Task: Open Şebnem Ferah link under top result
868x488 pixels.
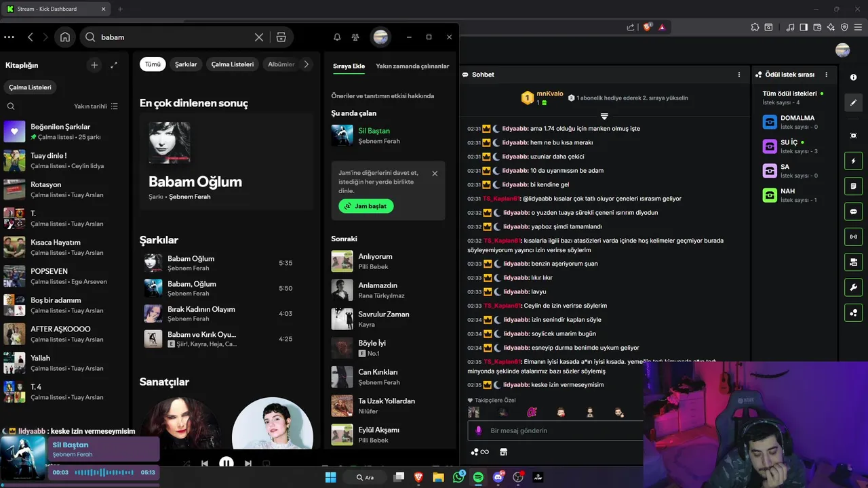Action: 190,197
